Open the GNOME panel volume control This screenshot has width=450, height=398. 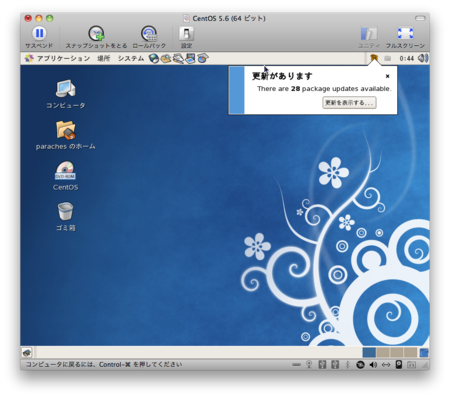pos(423,58)
